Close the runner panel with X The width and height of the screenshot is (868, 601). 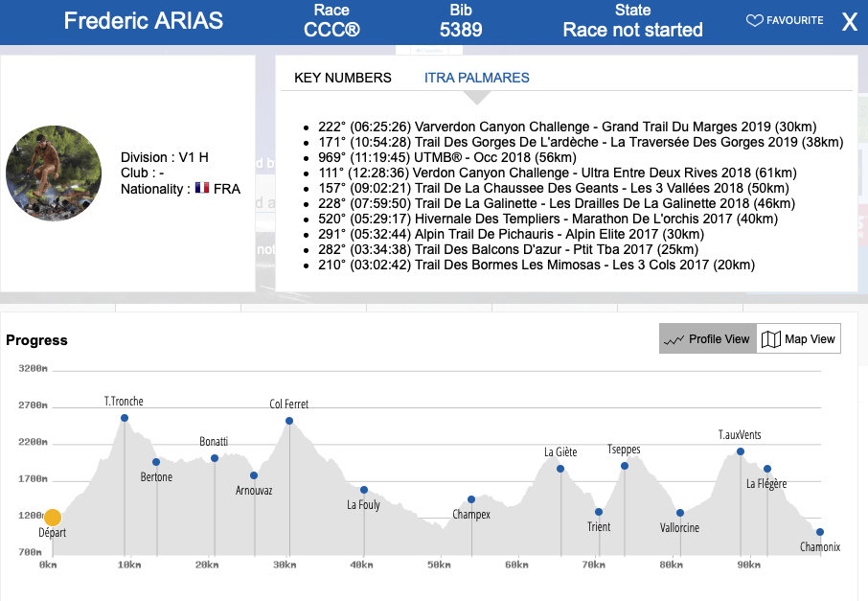tap(849, 23)
